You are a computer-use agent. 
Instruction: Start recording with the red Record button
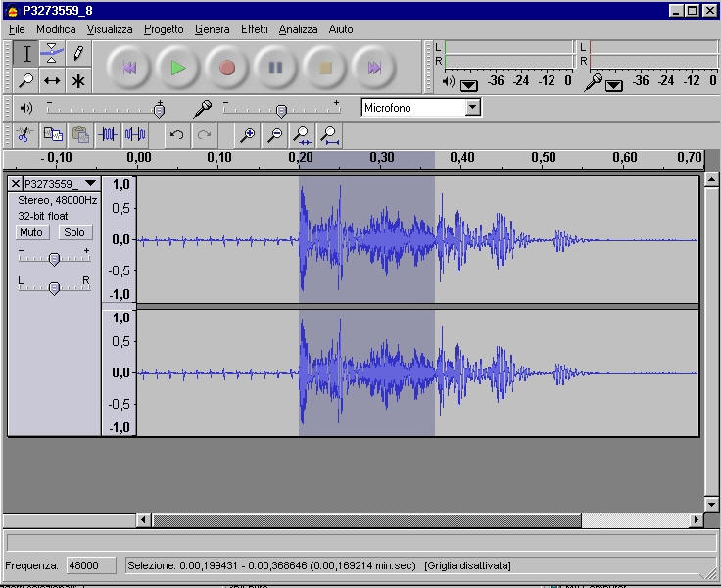click(227, 68)
